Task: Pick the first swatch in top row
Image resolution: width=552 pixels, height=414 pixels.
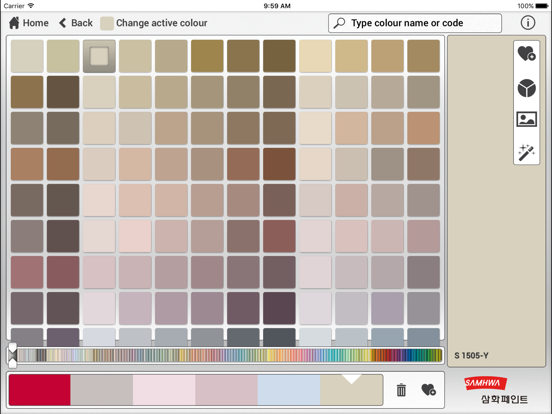Action: (27, 56)
